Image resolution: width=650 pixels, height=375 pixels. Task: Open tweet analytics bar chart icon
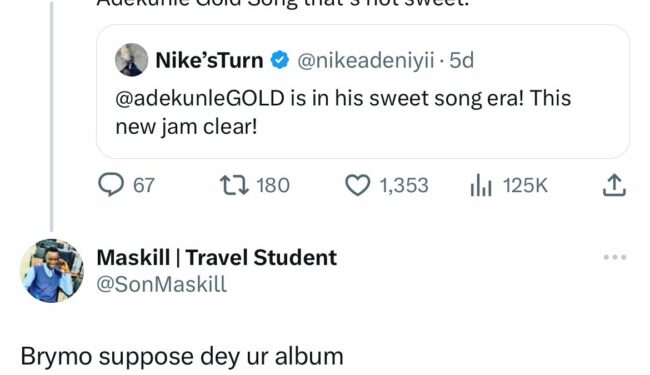pos(481,185)
